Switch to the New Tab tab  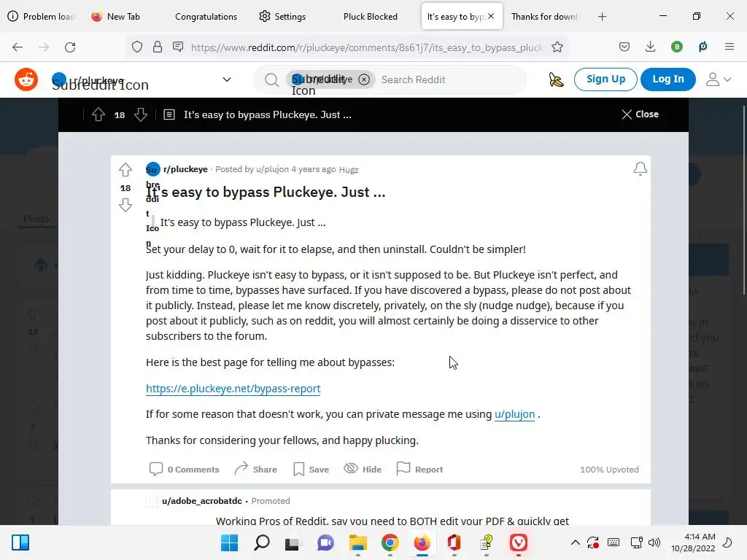116,17
